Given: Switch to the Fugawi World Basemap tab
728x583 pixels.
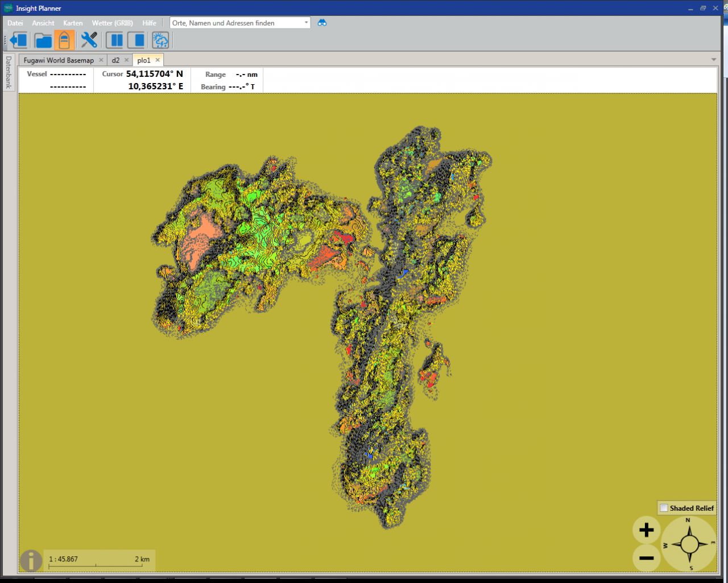Looking at the screenshot, I should pos(59,60).
